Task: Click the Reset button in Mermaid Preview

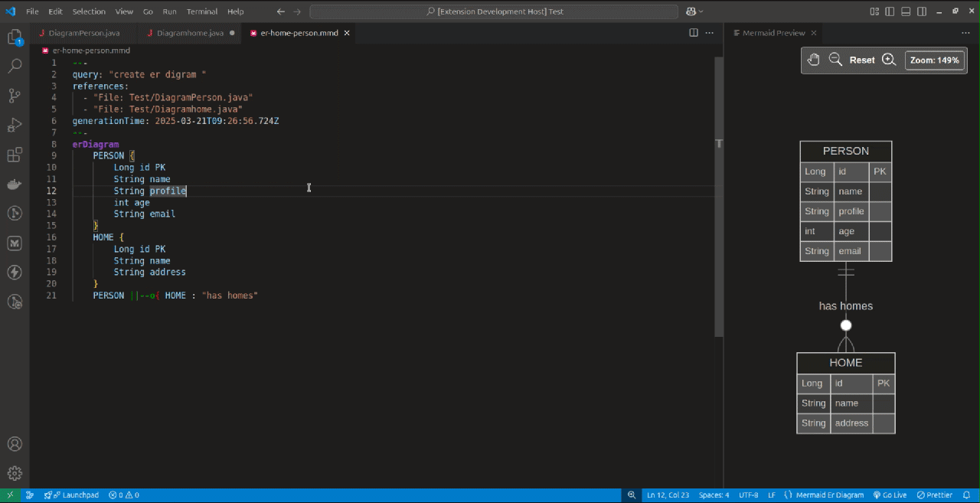Action: 862,59
